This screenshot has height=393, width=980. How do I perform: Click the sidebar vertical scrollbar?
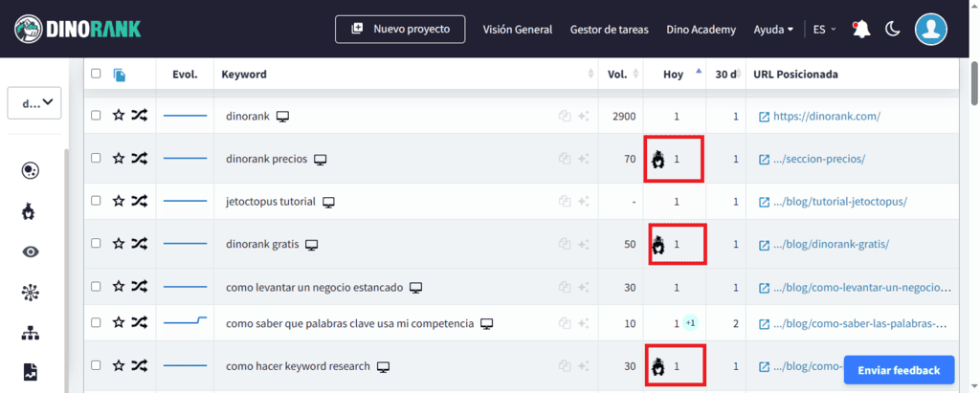point(68,269)
